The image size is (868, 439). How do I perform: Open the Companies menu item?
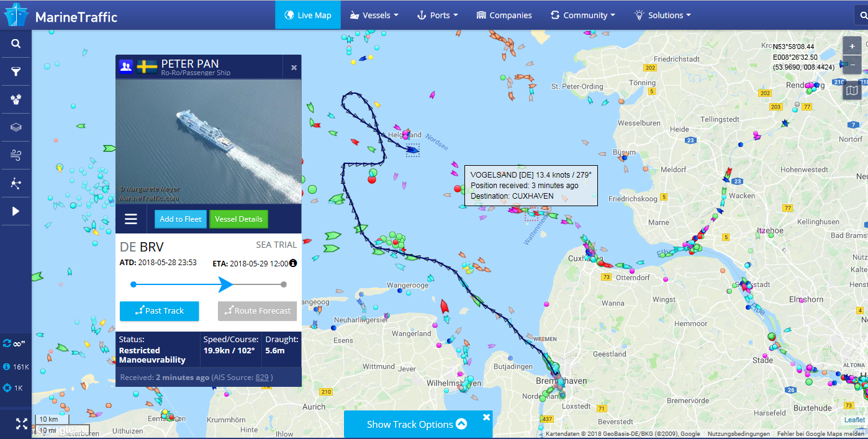[x=504, y=15]
